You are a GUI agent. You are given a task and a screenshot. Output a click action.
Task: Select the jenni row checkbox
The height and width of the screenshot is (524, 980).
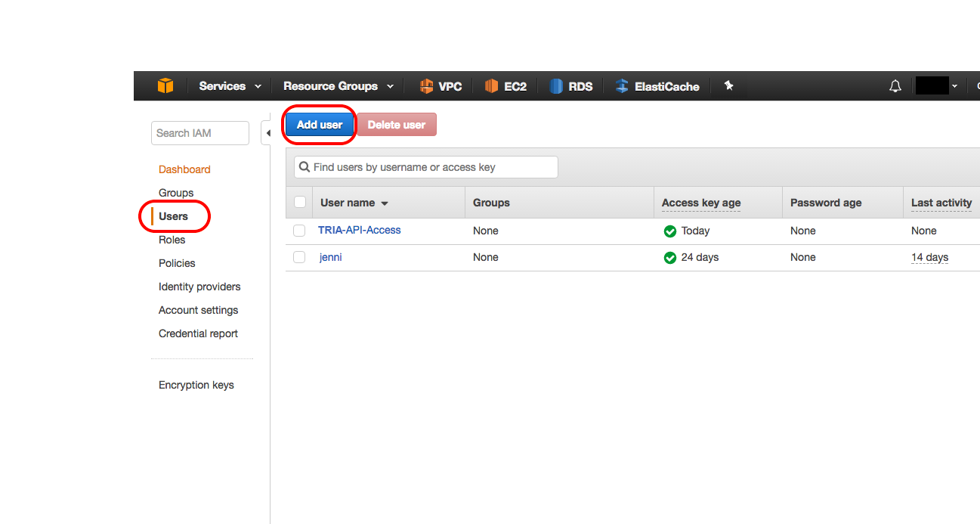point(299,257)
